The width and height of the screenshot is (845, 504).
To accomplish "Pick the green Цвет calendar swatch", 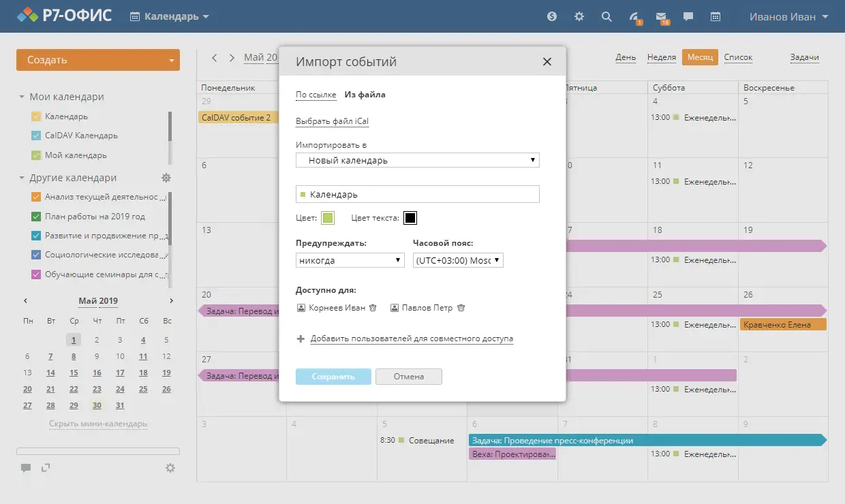I will point(328,218).
